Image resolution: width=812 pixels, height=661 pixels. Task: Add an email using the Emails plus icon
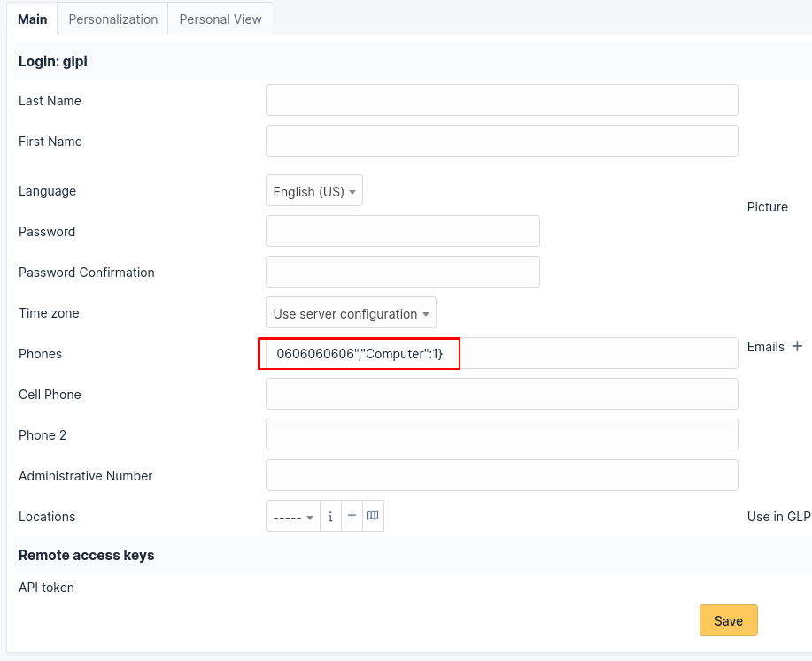(797, 346)
